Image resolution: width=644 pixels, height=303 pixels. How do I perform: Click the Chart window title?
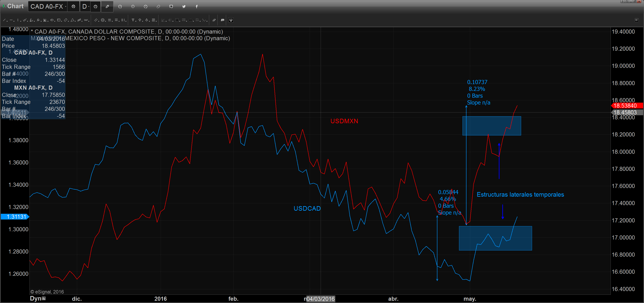(15, 6)
